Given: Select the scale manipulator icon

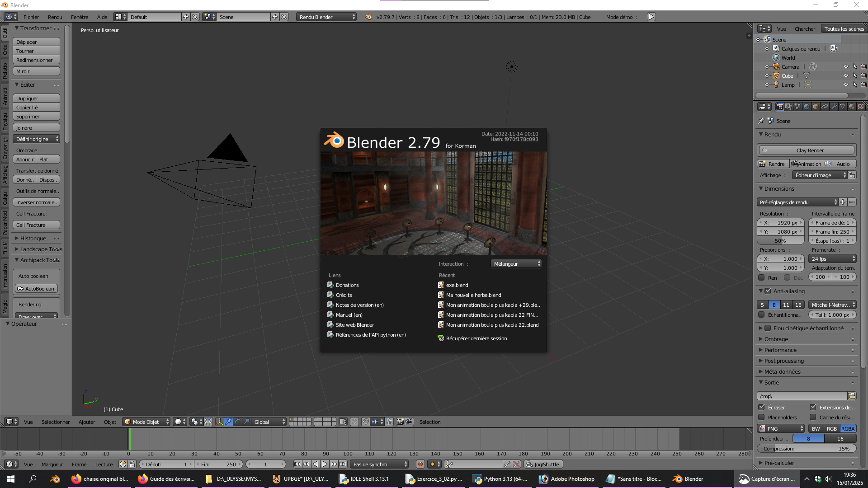Looking at the screenshot, I should point(247,422).
